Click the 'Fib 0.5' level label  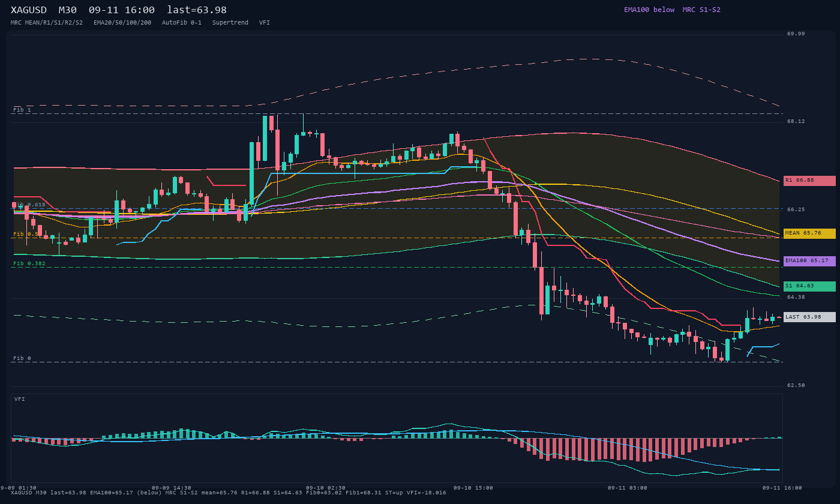coord(26,234)
